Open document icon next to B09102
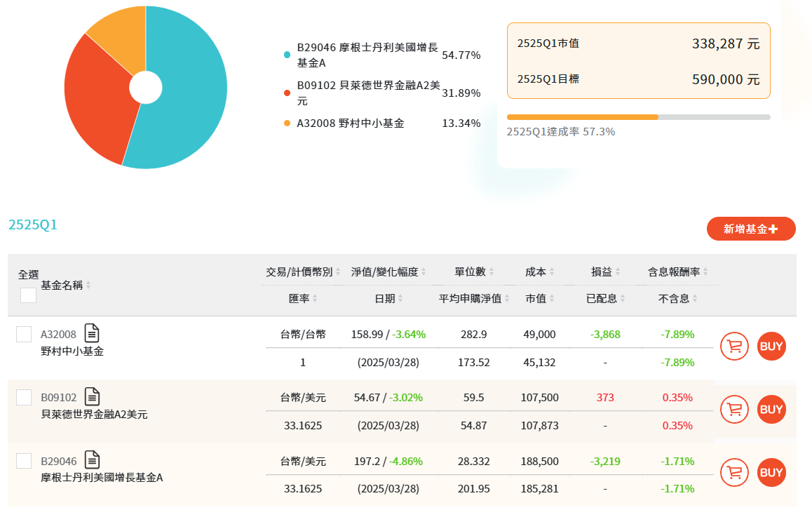 click(93, 396)
